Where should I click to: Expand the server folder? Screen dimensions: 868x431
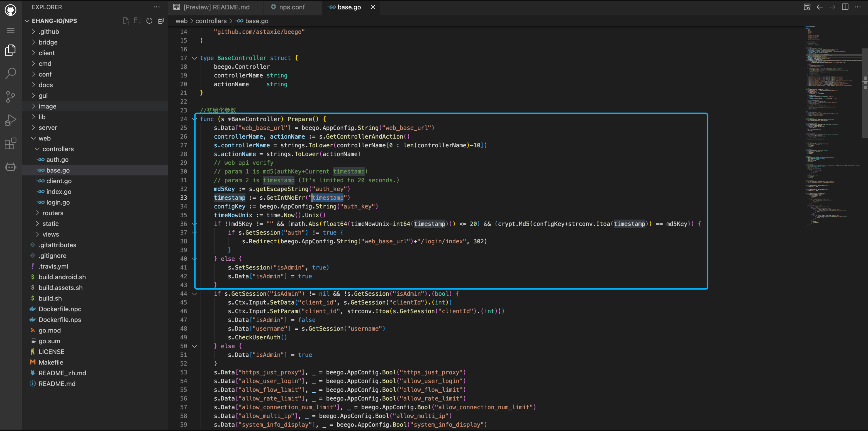point(48,128)
